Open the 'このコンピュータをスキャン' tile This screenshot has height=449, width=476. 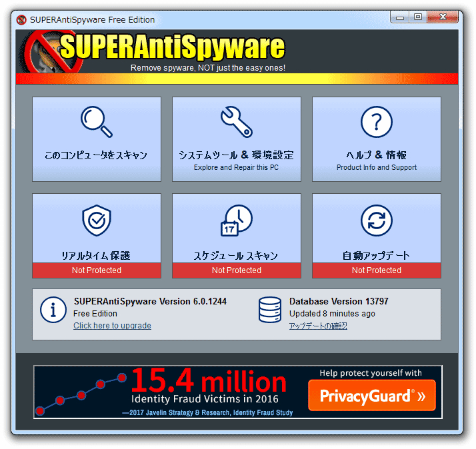click(x=97, y=139)
